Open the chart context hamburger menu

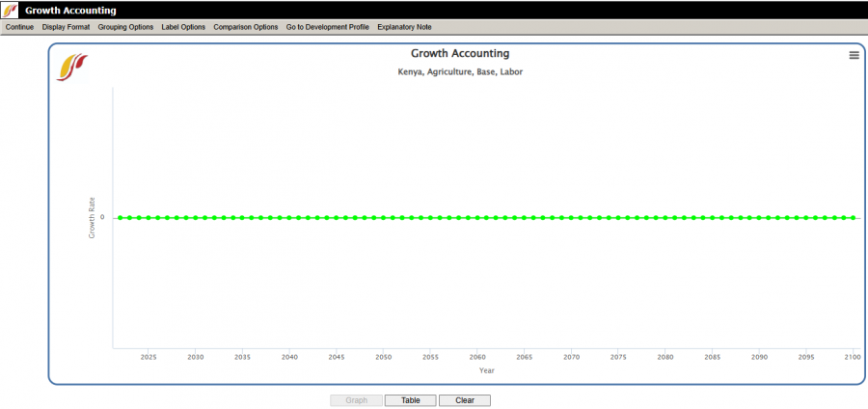click(854, 56)
